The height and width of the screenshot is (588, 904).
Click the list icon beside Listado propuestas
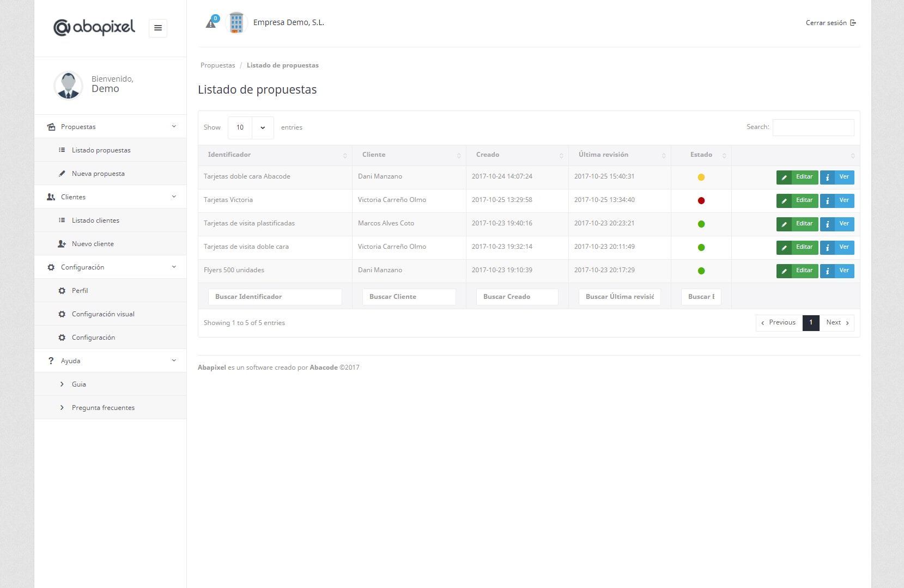(x=62, y=150)
